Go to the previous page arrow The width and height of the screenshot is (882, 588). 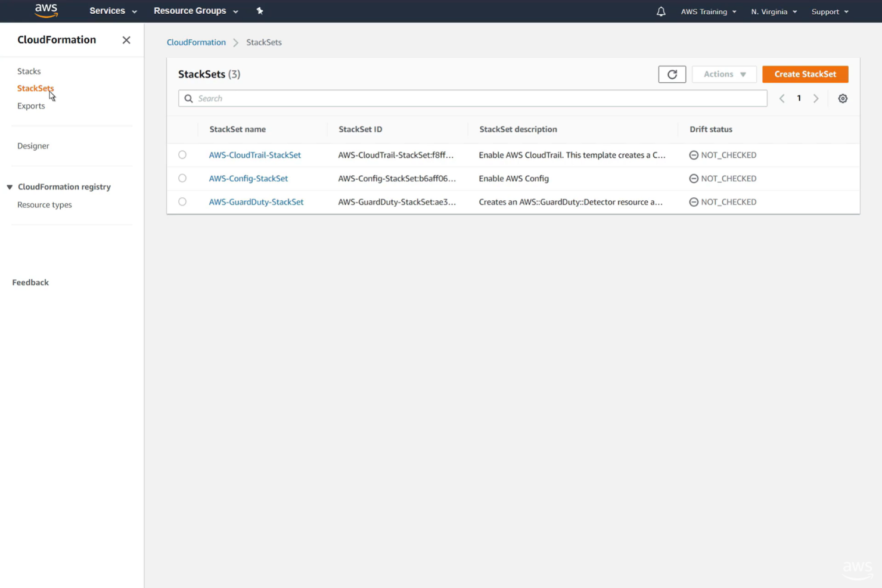pyautogui.click(x=782, y=99)
